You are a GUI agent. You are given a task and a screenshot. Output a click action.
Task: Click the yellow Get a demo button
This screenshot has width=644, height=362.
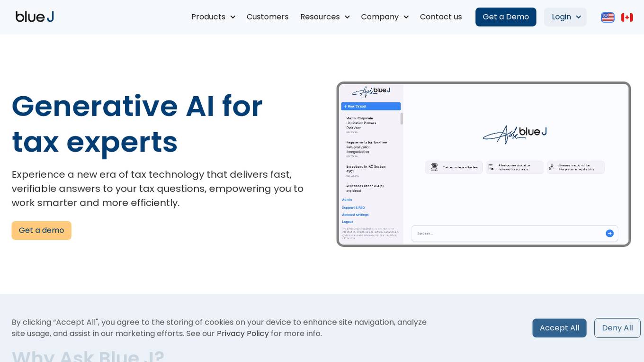(42, 230)
